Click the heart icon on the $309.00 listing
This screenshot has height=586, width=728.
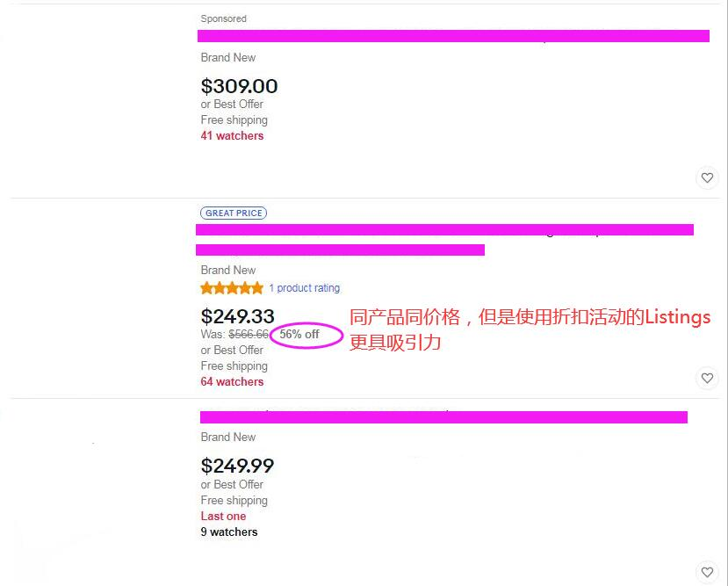point(707,177)
